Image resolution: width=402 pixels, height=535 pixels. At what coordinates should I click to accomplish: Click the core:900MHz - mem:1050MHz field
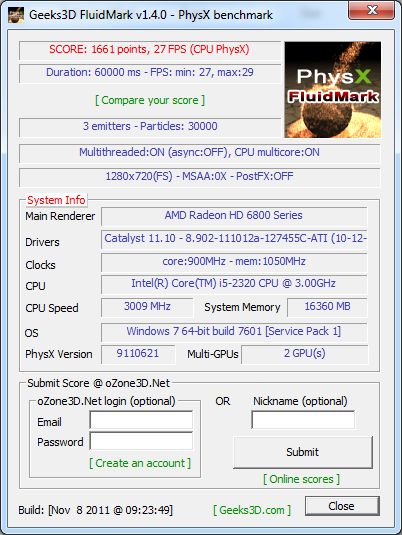click(x=234, y=262)
